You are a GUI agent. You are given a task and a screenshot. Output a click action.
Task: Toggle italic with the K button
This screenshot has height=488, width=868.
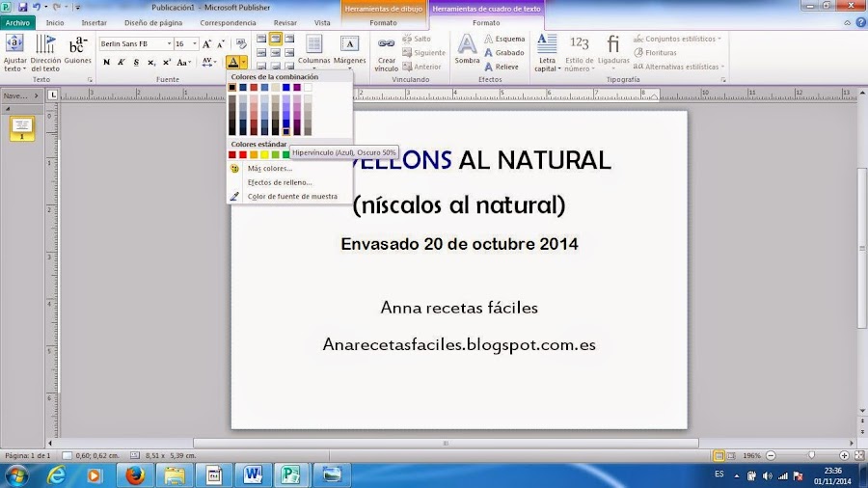tap(122, 62)
